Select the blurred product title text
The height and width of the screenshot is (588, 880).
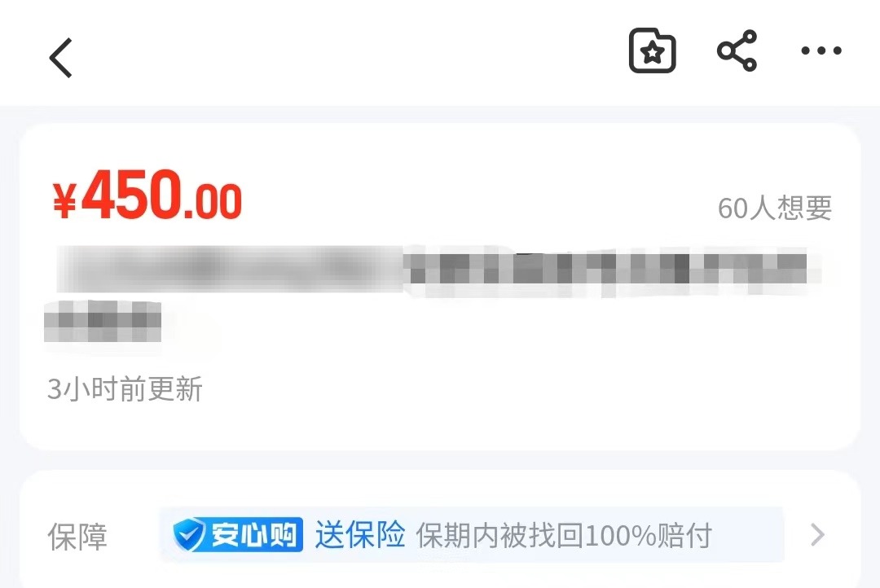click(x=230, y=268)
